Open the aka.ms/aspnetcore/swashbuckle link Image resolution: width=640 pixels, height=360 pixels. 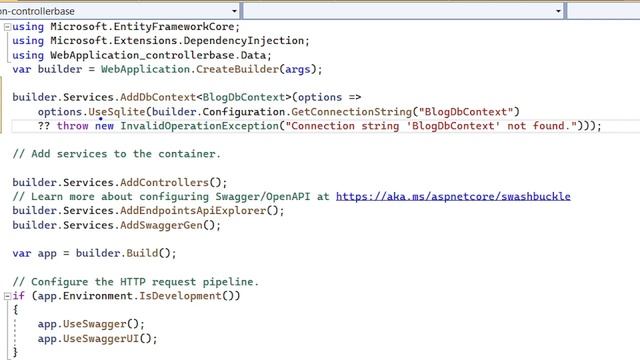click(453, 196)
